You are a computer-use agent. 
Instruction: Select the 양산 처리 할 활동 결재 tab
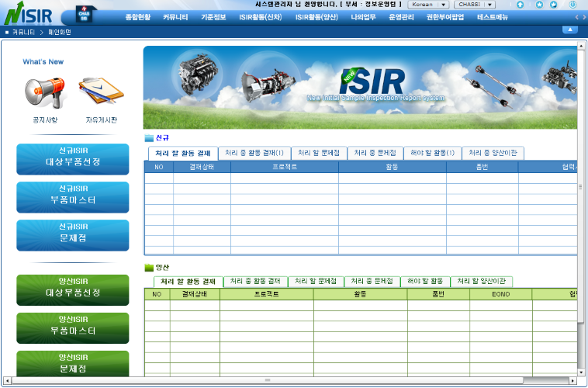[189, 282]
